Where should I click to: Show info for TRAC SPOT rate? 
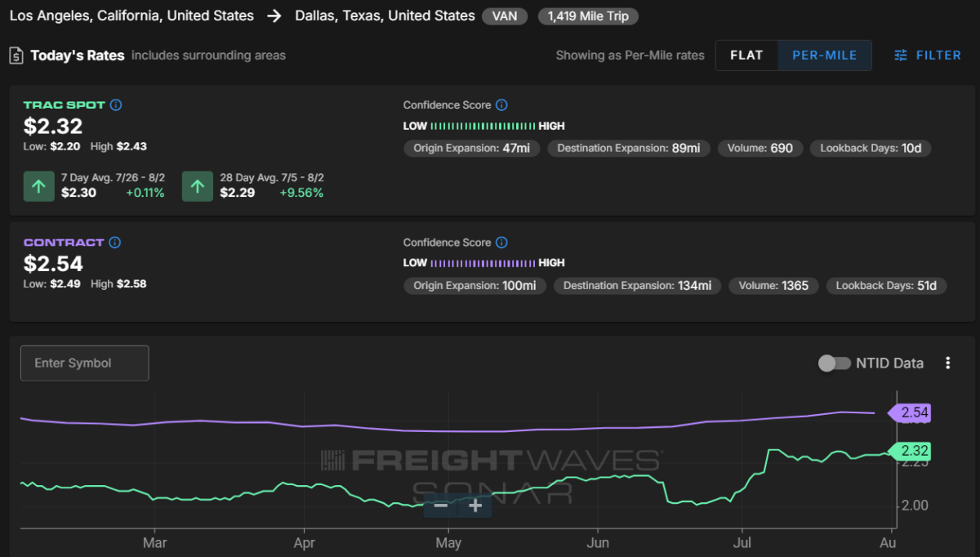click(x=116, y=105)
